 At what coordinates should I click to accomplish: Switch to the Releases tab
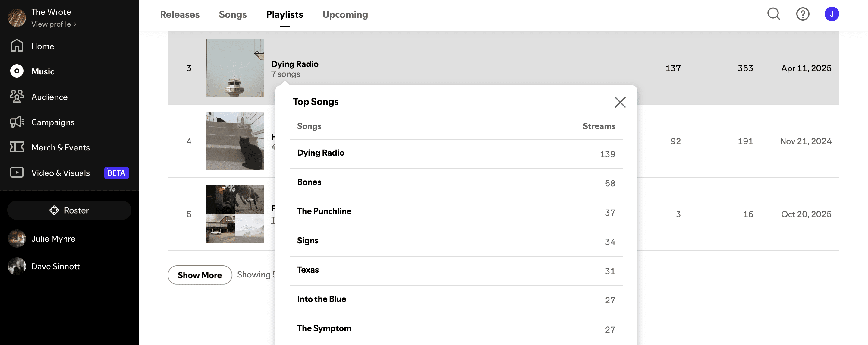coord(180,14)
